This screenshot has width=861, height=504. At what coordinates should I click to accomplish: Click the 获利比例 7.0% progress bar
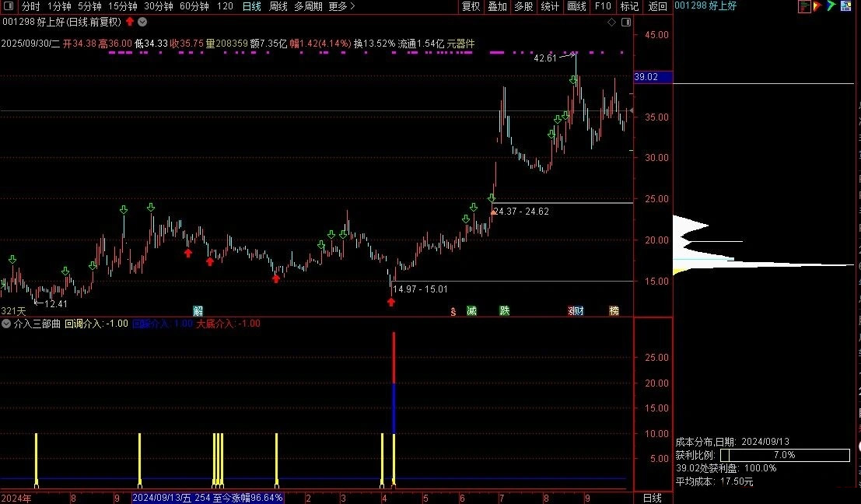(x=785, y=455)
